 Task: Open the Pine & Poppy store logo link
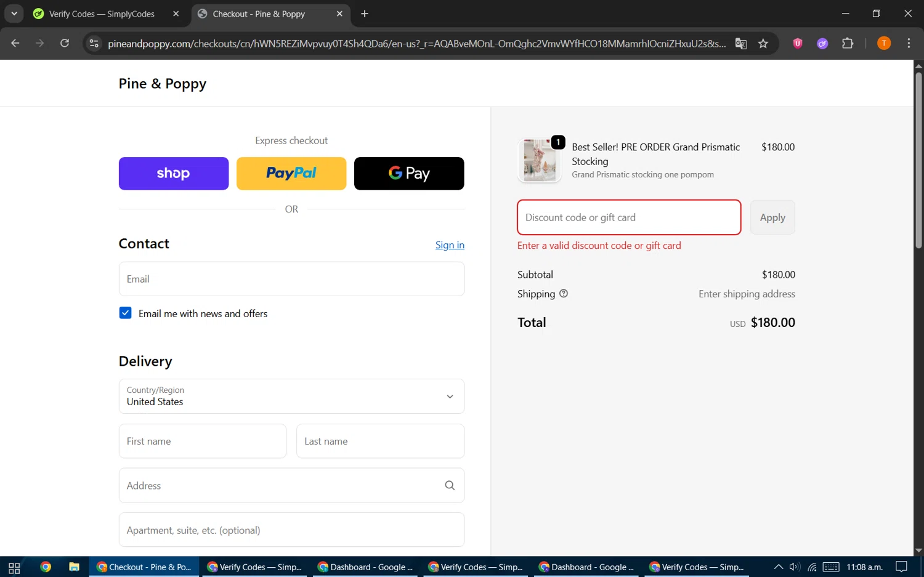pos(163,83)
